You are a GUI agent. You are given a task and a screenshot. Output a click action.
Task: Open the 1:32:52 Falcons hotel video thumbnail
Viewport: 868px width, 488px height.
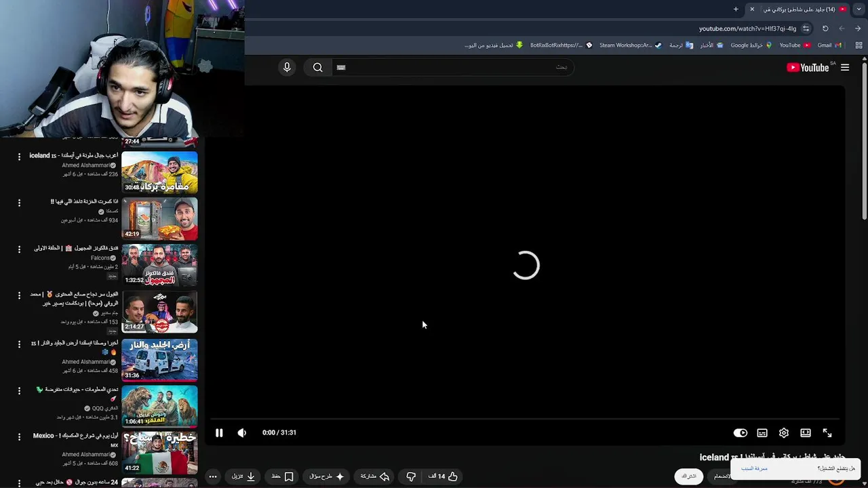tap(159, 265)
